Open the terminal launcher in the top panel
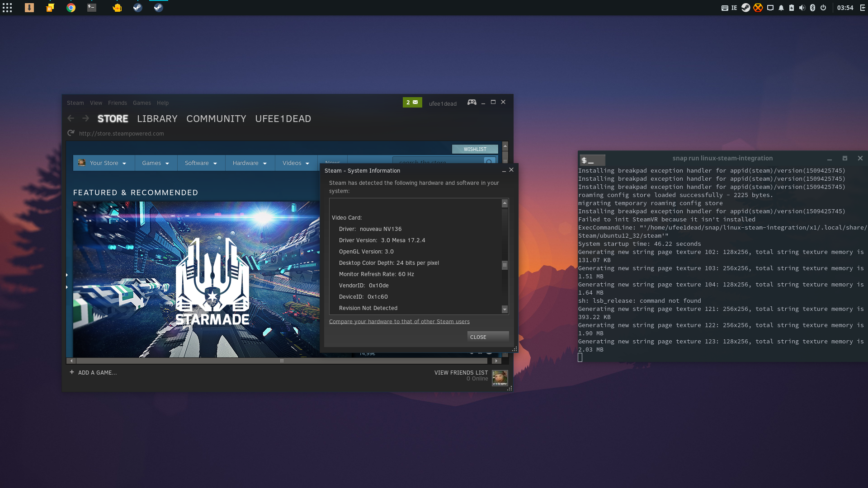 point(92,8)
